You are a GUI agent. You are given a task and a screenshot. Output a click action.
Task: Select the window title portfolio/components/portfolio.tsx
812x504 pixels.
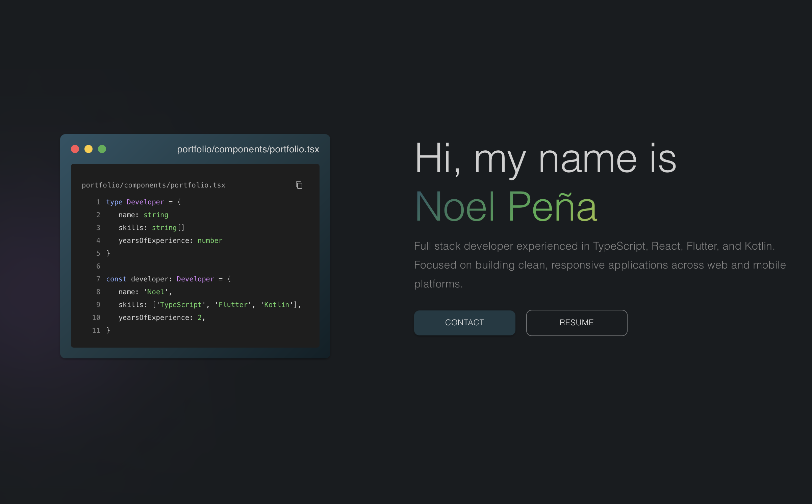(248, 149)
